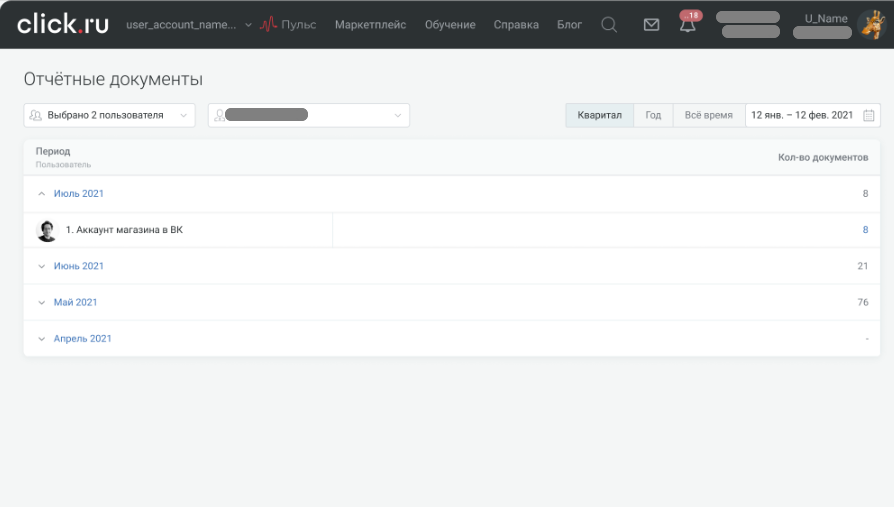Select the Квартал period tab
This screenshot has height=507, width=894.
(599, 115)
